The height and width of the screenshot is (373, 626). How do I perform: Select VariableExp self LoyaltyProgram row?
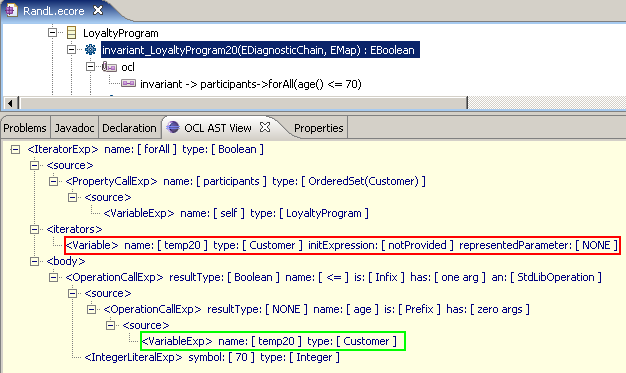(236, 213)
